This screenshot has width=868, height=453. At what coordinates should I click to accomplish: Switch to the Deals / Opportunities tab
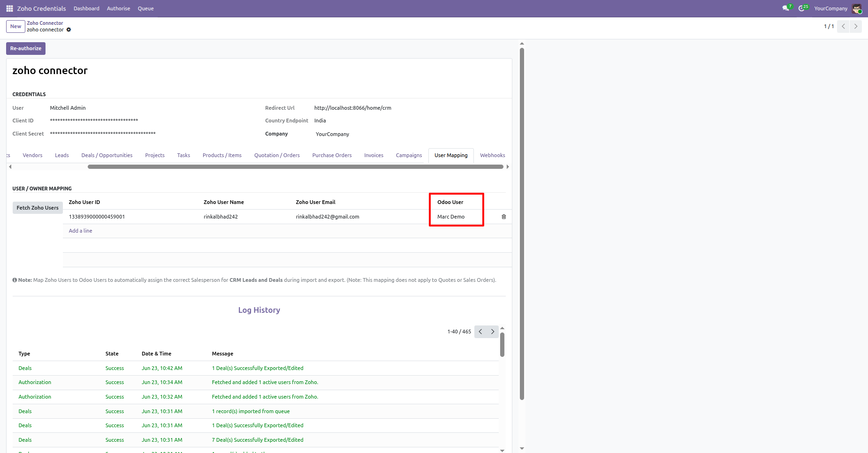(x=107, y=155)
